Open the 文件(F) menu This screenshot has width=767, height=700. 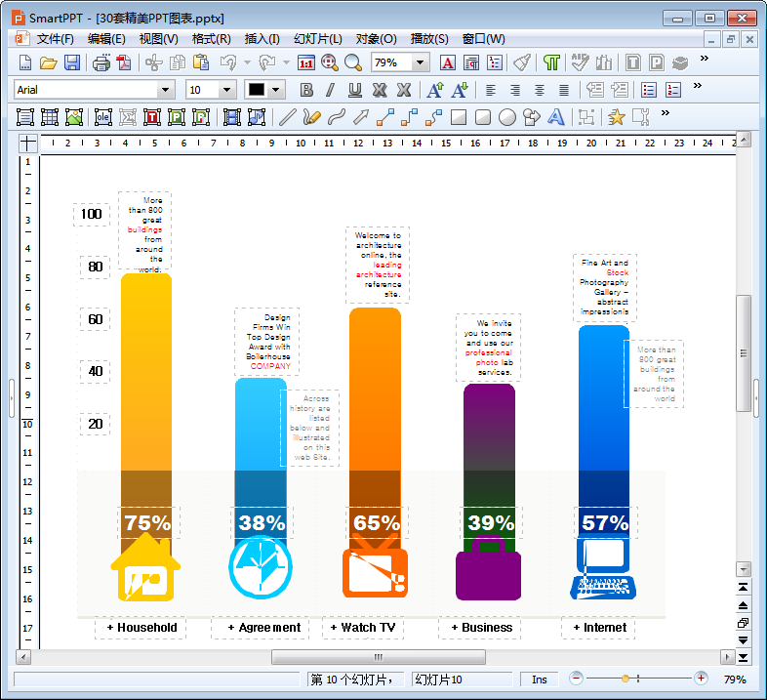[55, 39]
